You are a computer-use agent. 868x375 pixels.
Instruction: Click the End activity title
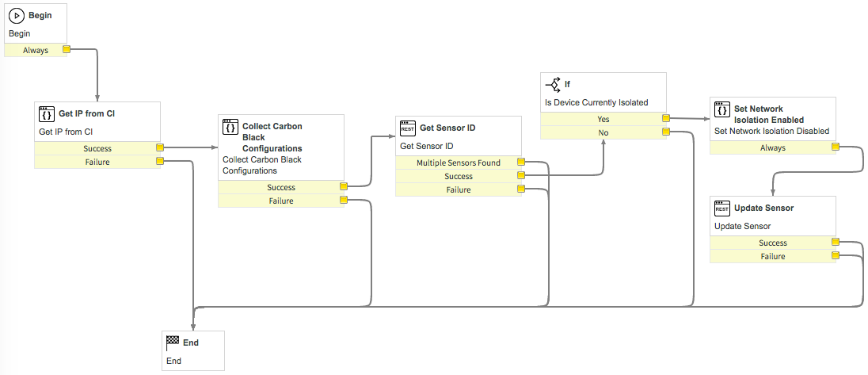(x=190, y=342)
